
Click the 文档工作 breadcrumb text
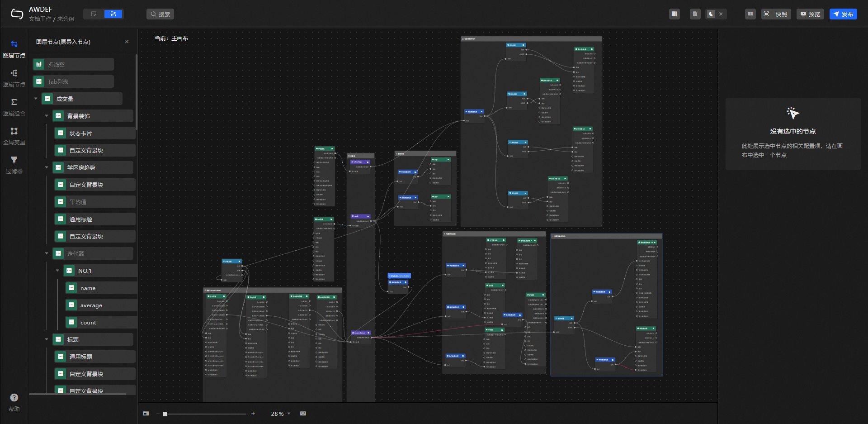(40, 19)
